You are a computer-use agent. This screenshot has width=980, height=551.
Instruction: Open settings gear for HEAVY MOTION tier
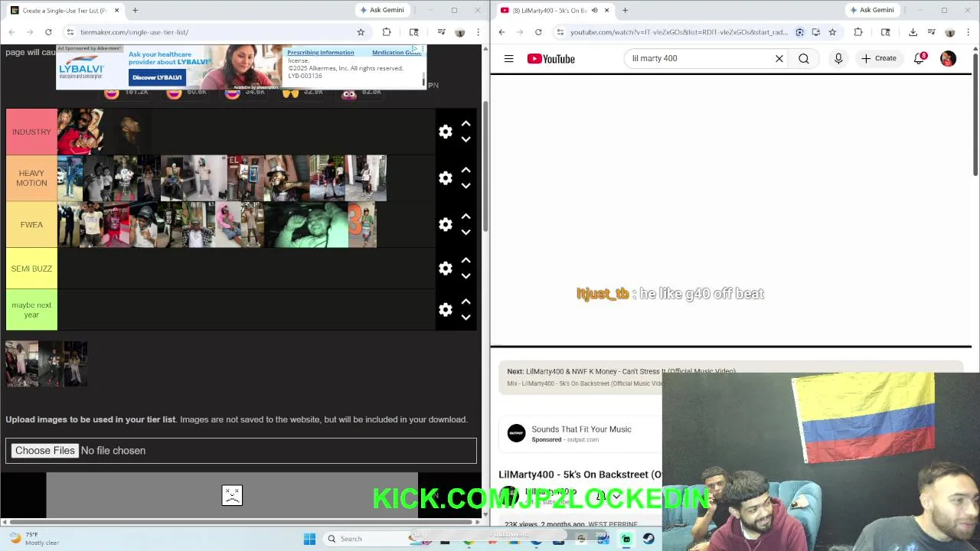446,178
